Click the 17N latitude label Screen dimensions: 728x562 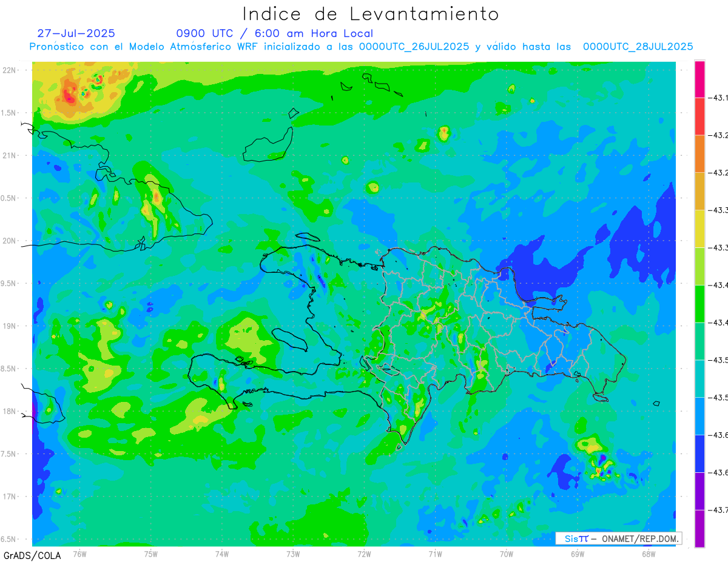(x=10, y=497)
